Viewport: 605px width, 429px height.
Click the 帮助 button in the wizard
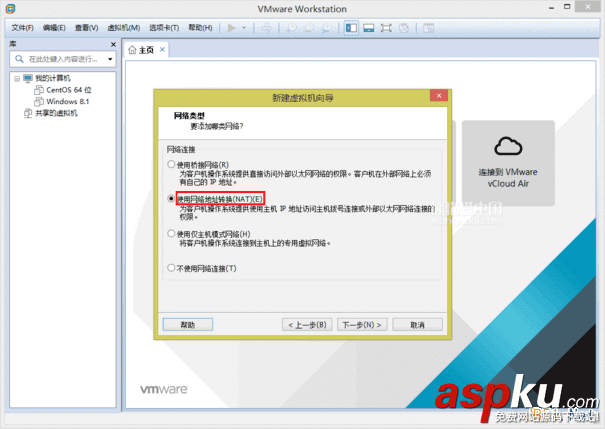(x=188, y=325)
